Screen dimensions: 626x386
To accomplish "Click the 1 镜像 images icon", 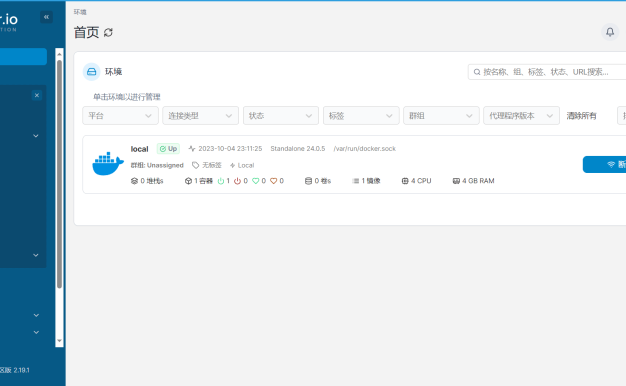I will [356, 181].
